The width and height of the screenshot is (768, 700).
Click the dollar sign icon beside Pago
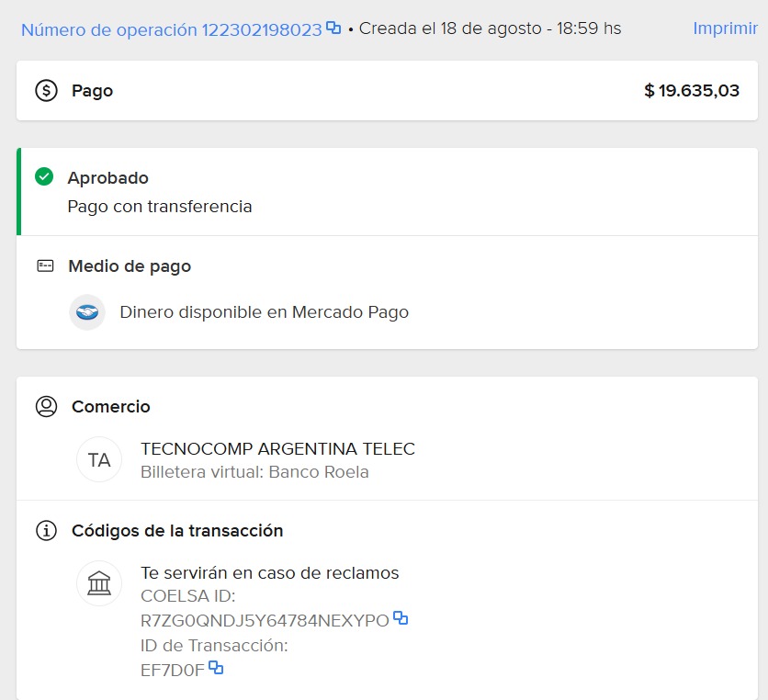tap(46, 91)
